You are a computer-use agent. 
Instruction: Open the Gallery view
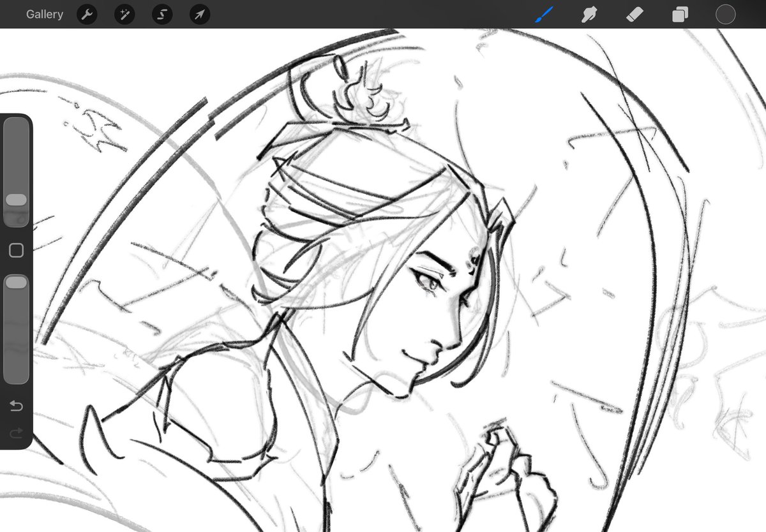[x=45, y=14]
